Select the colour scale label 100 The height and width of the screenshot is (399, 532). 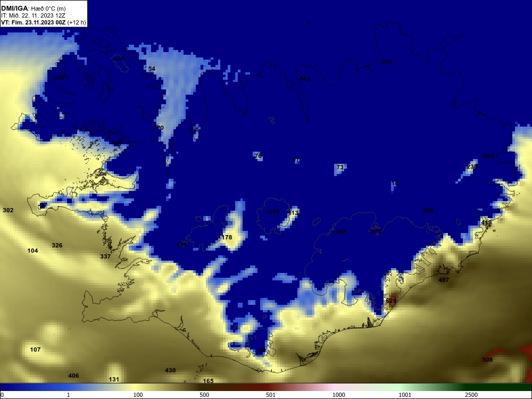[138, 395]
